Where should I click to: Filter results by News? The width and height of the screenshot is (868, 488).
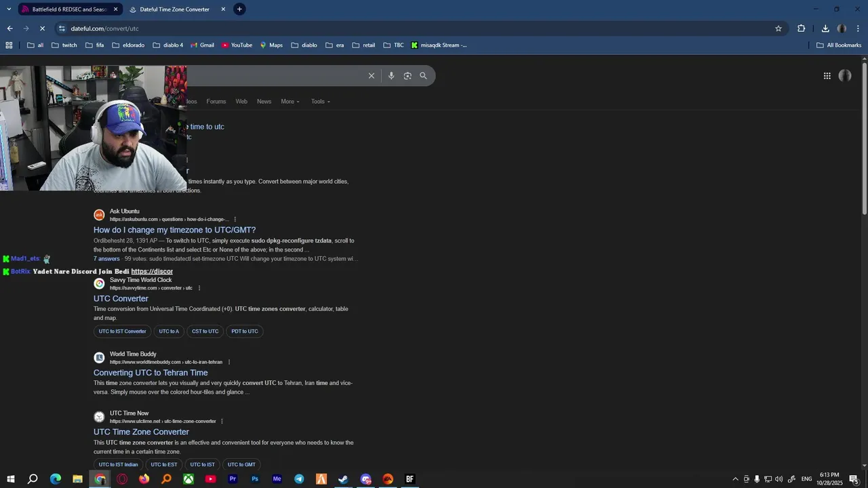coord(264,102)
